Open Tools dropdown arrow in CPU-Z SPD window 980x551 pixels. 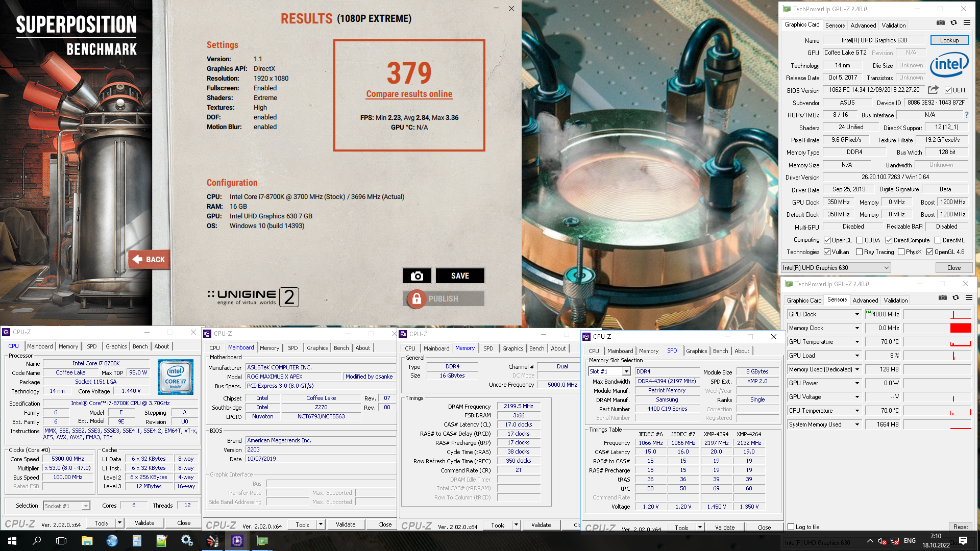(x=700, y=528)
